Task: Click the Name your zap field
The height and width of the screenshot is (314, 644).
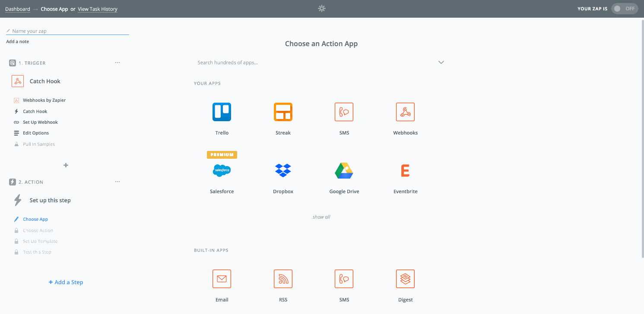Action: [67, 31]
